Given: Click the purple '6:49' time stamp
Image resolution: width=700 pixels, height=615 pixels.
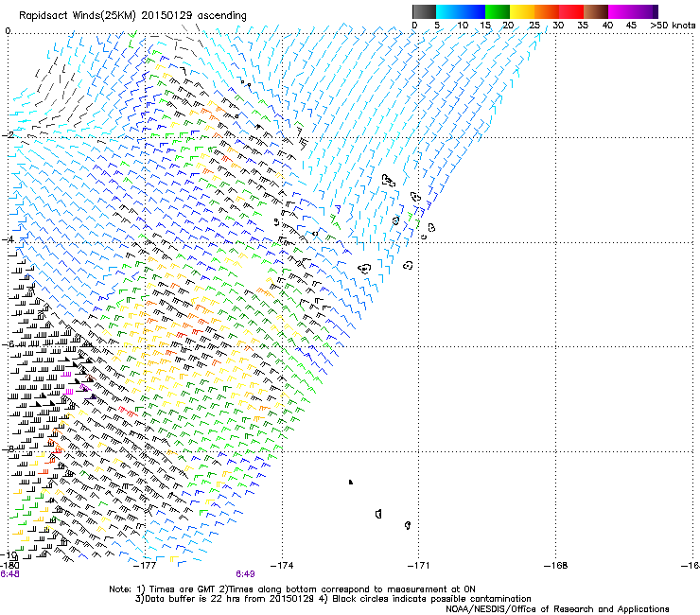Looking at the screenshot, I should [x=246, y=574].
